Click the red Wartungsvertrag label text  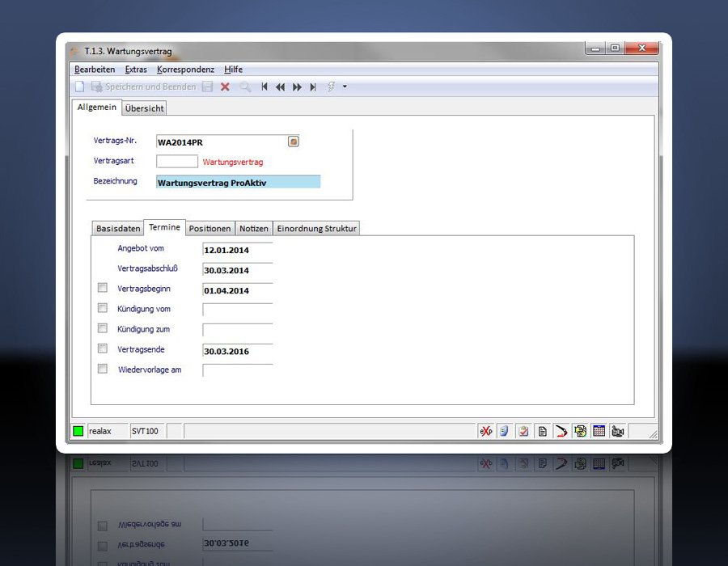coord(233,163)
